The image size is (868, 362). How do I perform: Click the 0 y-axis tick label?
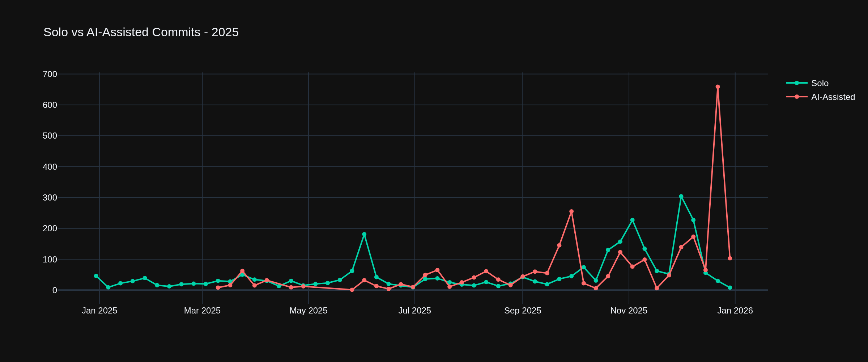pyautogui.click(x=55, y=290)
